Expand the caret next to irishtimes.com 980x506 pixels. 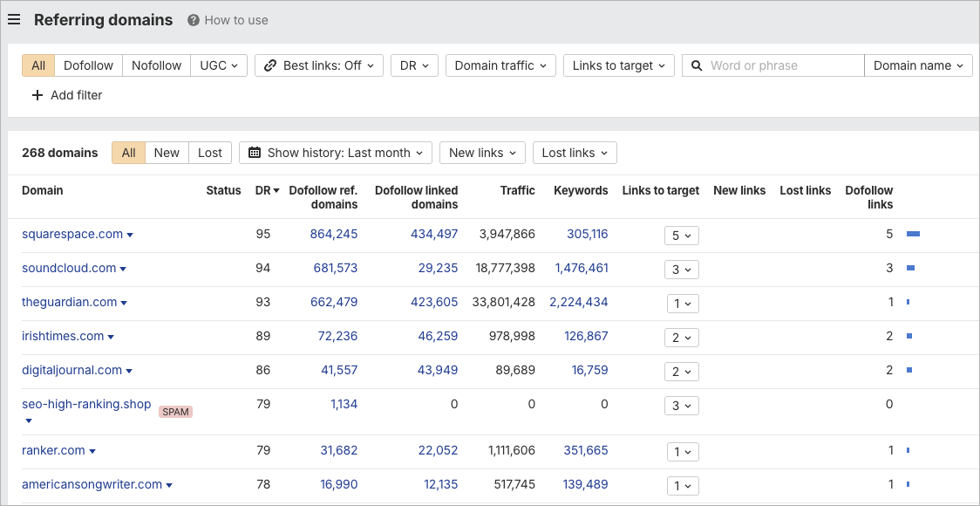(111, 337)
